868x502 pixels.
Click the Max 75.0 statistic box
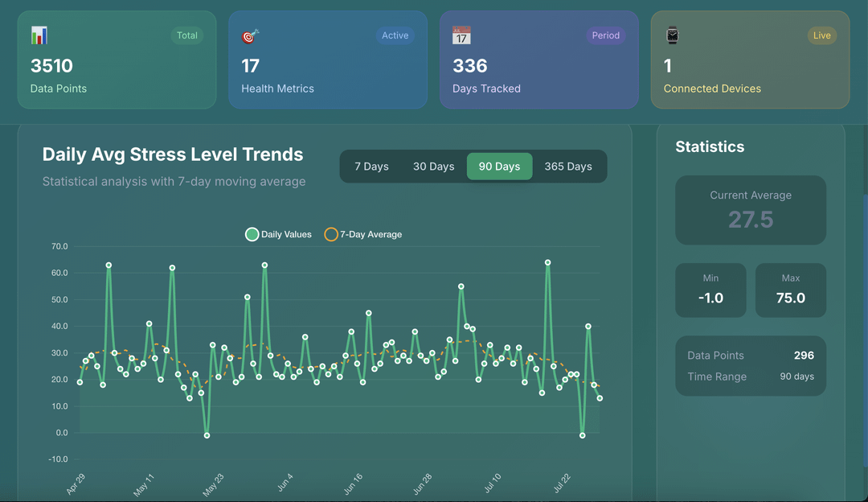791,290
